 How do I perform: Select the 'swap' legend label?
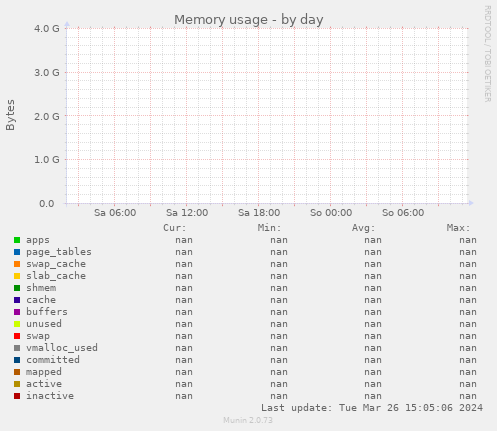click(x=38, y=336)
